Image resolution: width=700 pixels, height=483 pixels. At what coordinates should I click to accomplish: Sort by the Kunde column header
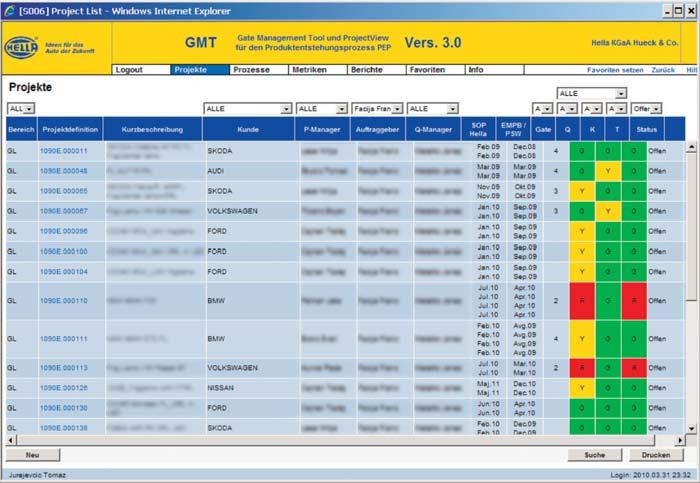pos(248,129)
